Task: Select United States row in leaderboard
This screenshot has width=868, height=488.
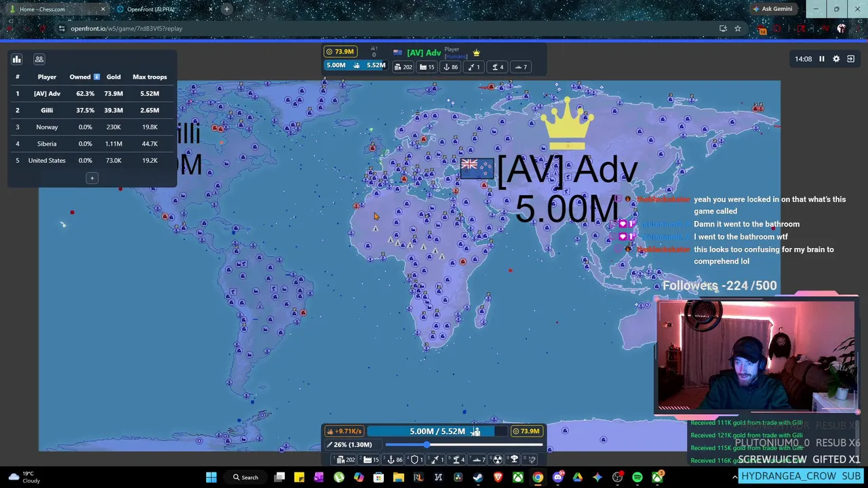Action: click(92, 160)
